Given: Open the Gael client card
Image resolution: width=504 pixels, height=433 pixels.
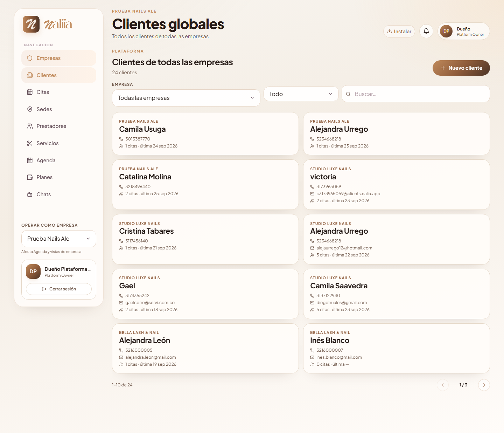Looking at the screenshot, I should point(205,294).
